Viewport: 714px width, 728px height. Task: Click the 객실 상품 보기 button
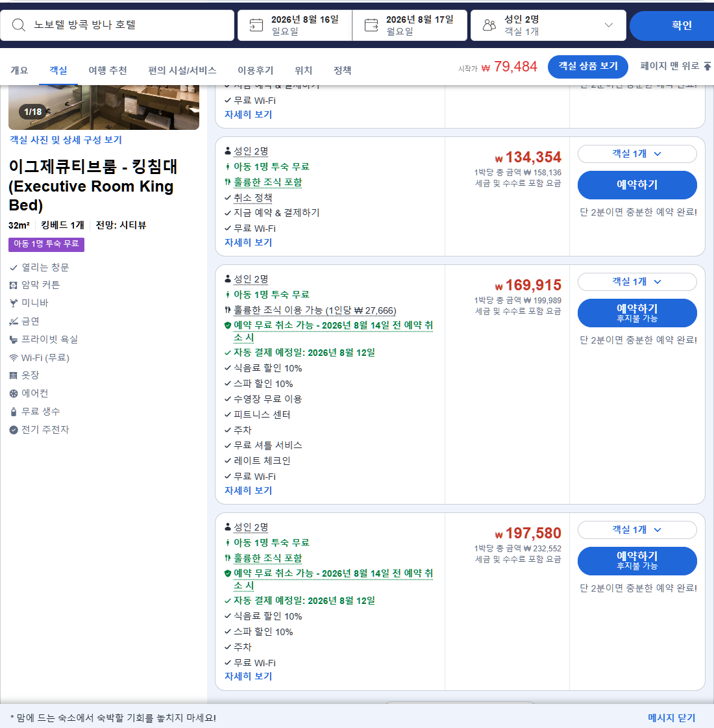coord(588,66)
